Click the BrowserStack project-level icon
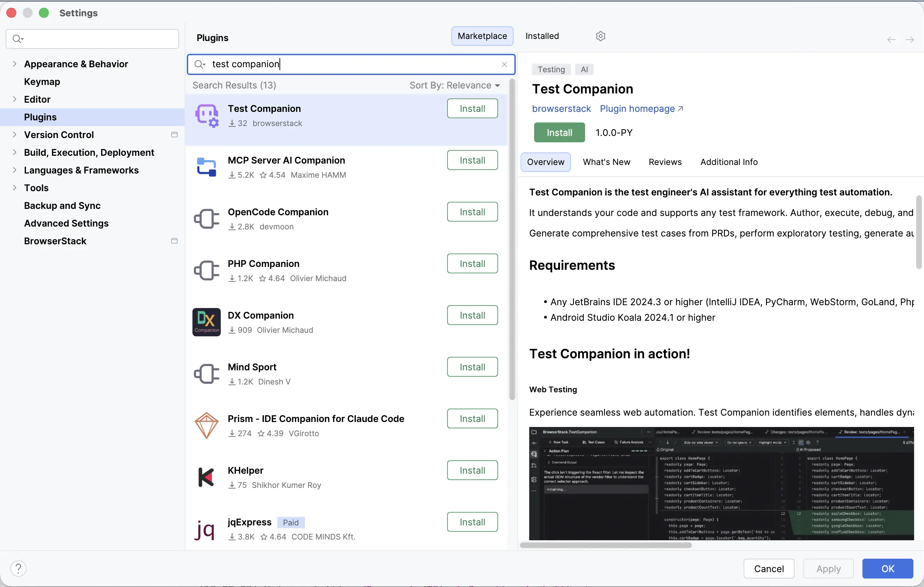Image resolution: width=924 pixels, height=587 pixels. (174, 241)
